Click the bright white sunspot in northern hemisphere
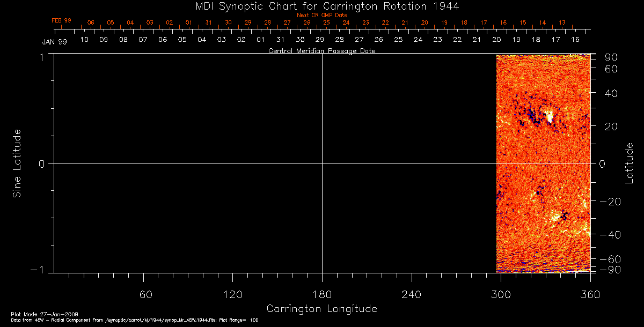644x327 pixels. 549,117
